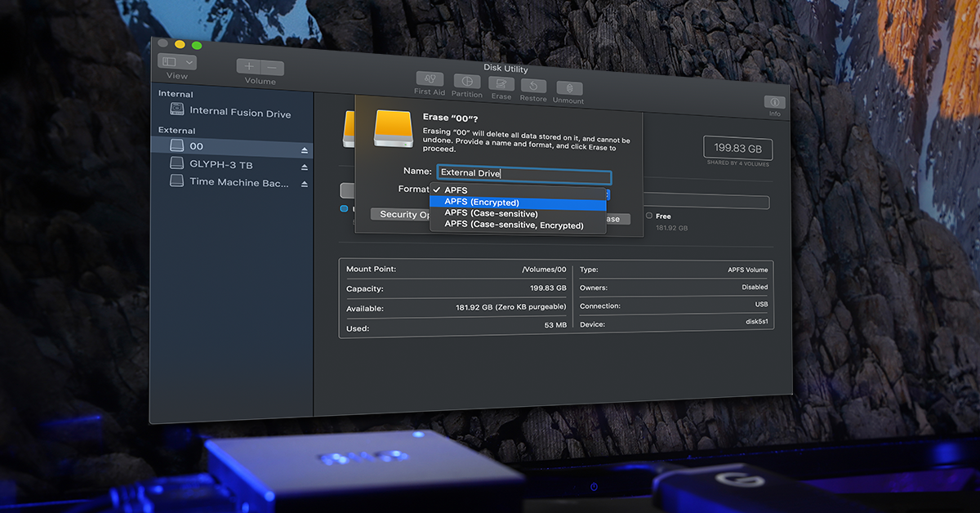Image resolution: width=980 pixels, height=513 pixels.
Task: Choose APFS (Encrypted) format option
Action: (519, 202)
